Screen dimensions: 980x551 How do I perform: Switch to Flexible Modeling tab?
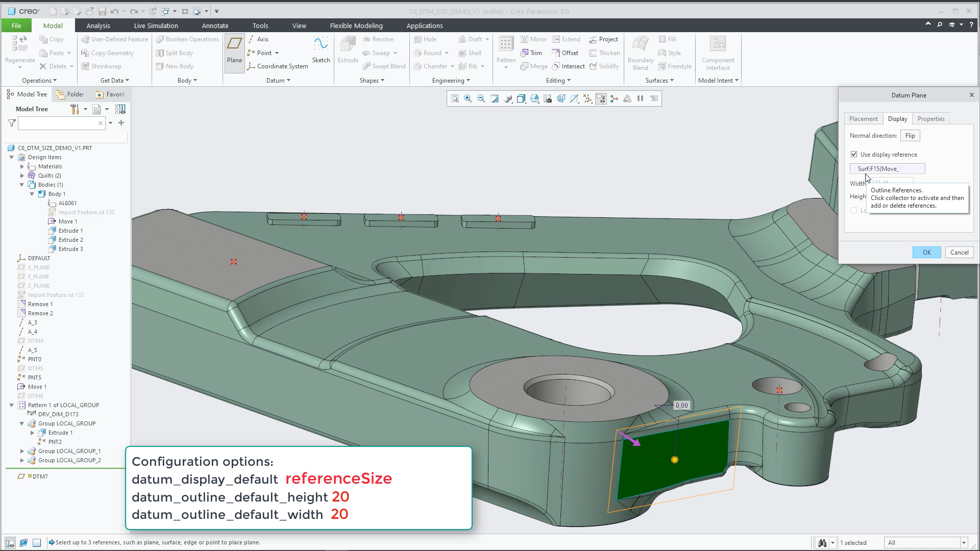(356, 26)
